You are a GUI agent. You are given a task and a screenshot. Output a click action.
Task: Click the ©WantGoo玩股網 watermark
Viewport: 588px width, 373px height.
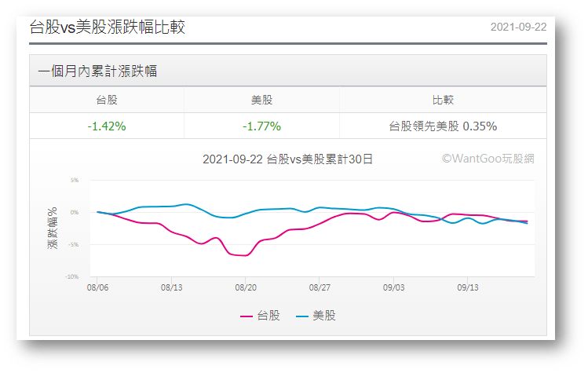tap(488, 159)
